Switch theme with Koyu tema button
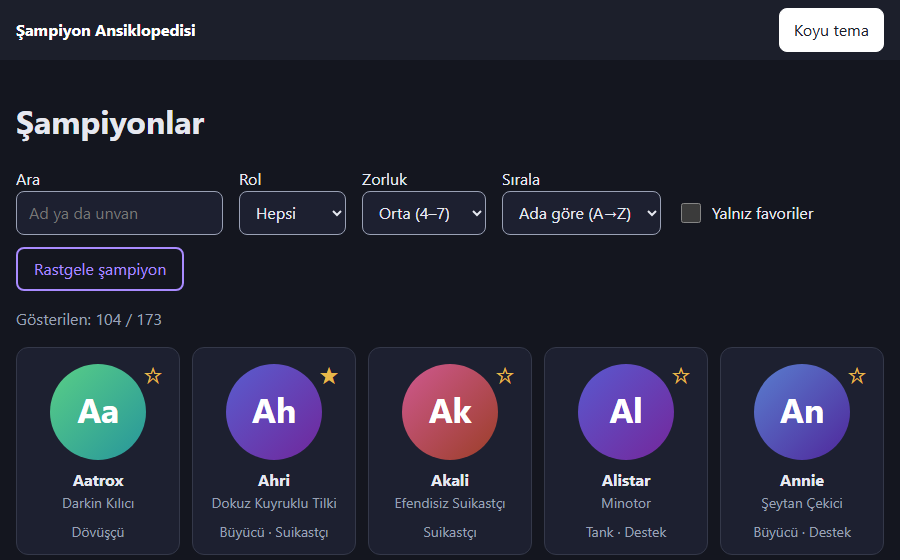 click(x=831, y=30)
